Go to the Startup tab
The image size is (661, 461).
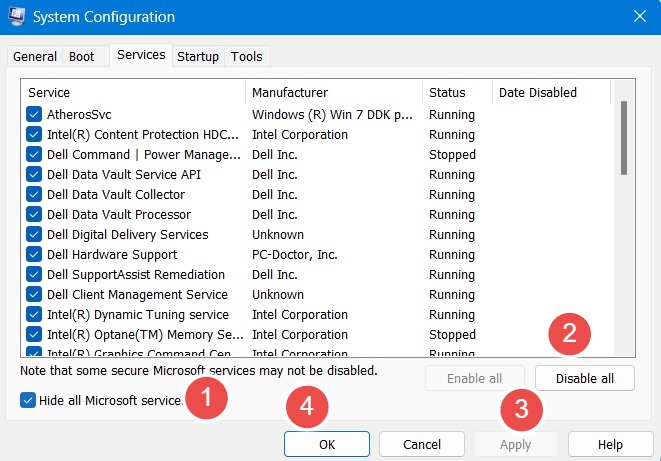198,56
